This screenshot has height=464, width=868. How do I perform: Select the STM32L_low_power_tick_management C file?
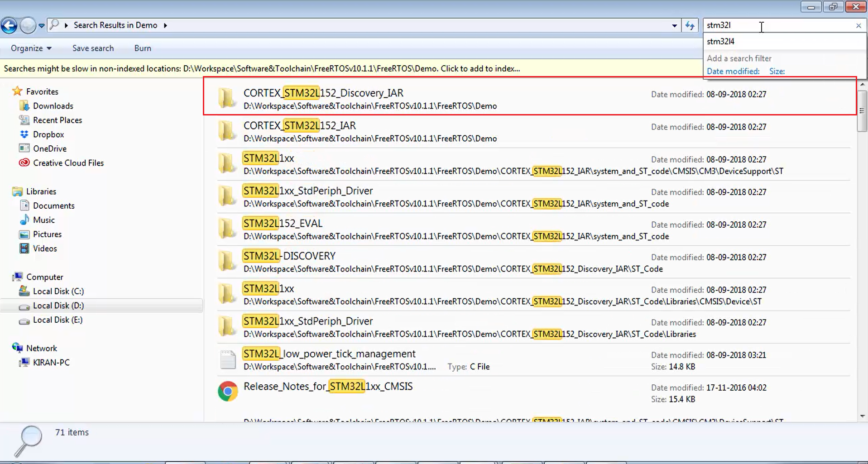[533, 360]
